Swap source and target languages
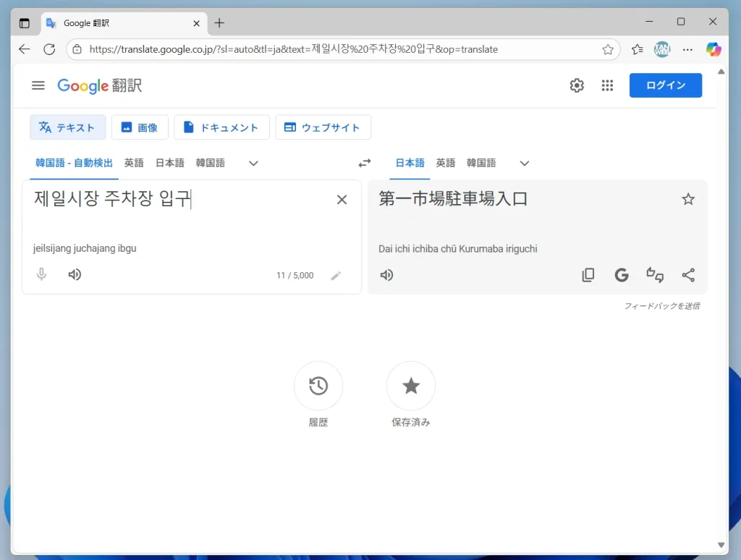The height and width of the screenshot is (560, 741). coord(365,163)
